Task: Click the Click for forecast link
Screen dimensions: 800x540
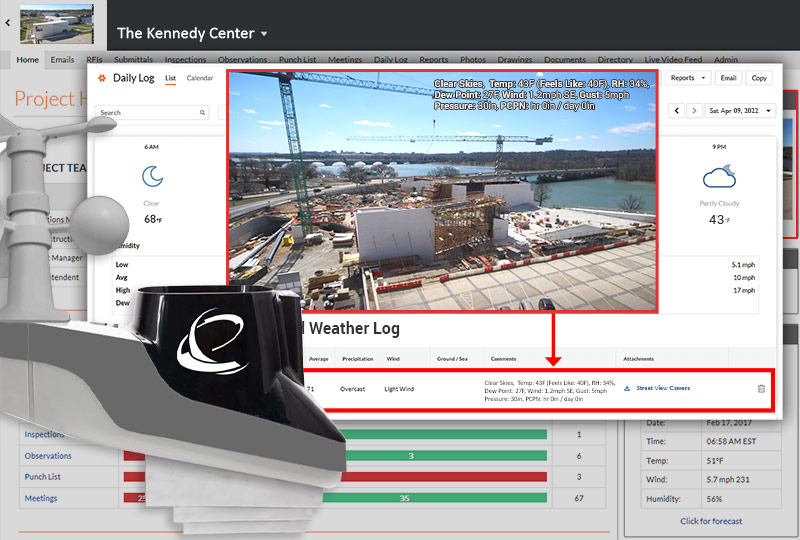Action: [x=711, y=521]
